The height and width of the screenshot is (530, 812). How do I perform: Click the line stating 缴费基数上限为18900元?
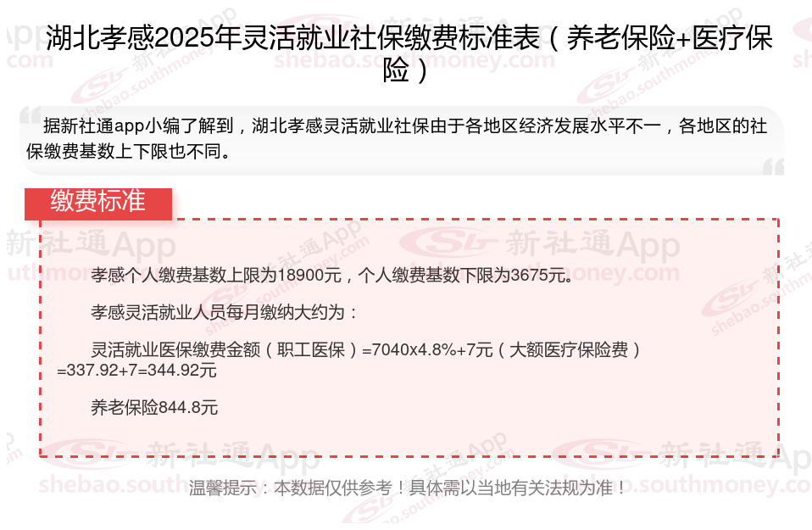tap(332, 275)
